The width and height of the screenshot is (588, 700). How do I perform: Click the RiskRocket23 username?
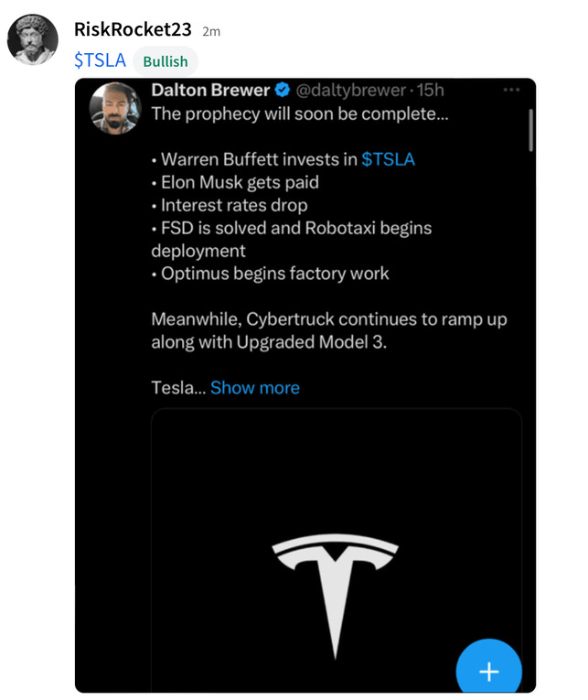(133, 29)
